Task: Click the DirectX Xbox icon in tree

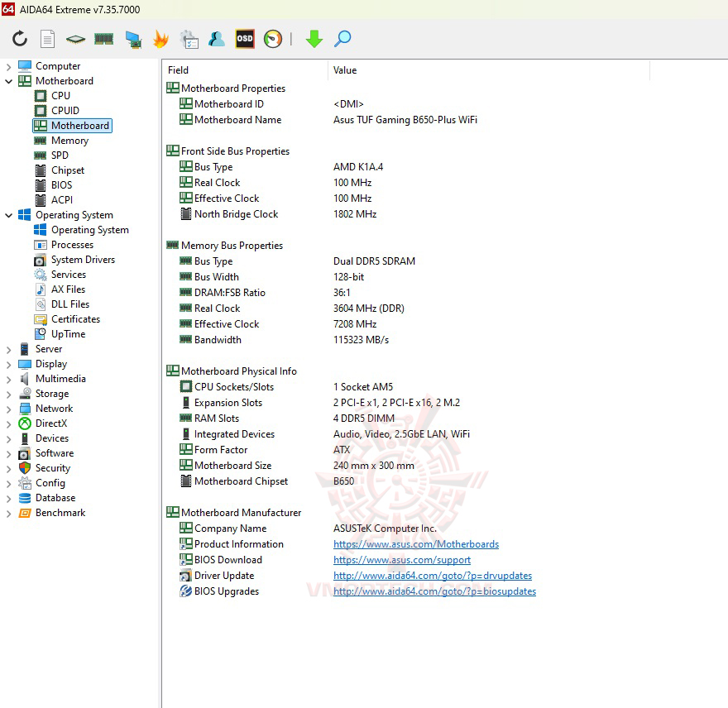Action: 25,423
